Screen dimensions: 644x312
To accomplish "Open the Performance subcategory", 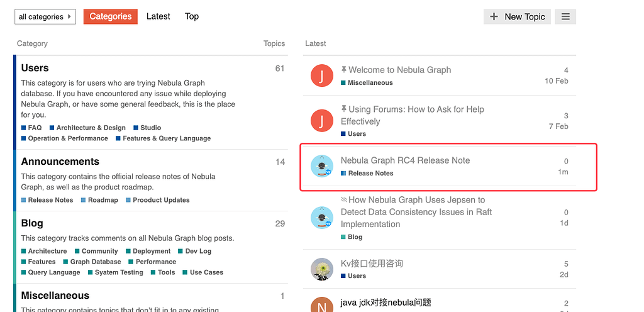I will point(152,262).
